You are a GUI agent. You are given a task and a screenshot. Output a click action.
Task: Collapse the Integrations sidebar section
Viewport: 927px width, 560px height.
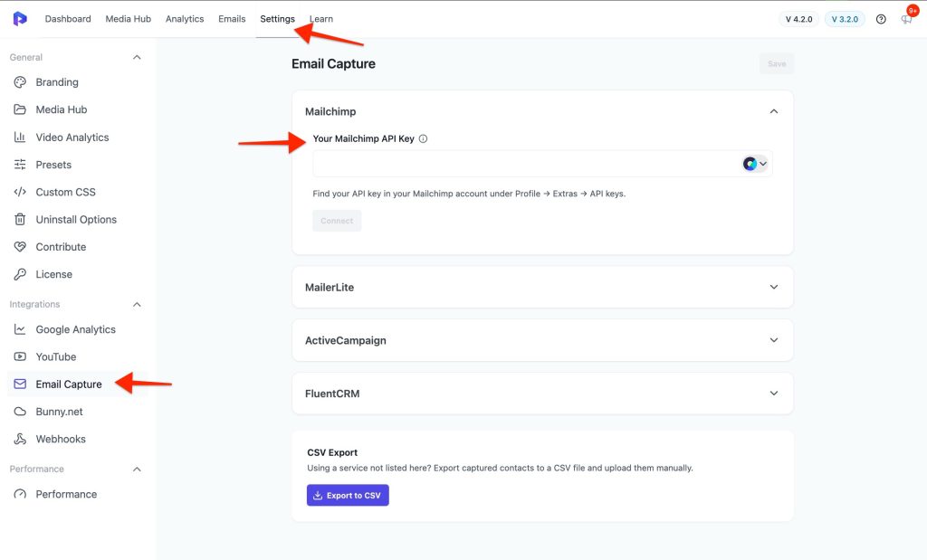pos(137,304)
